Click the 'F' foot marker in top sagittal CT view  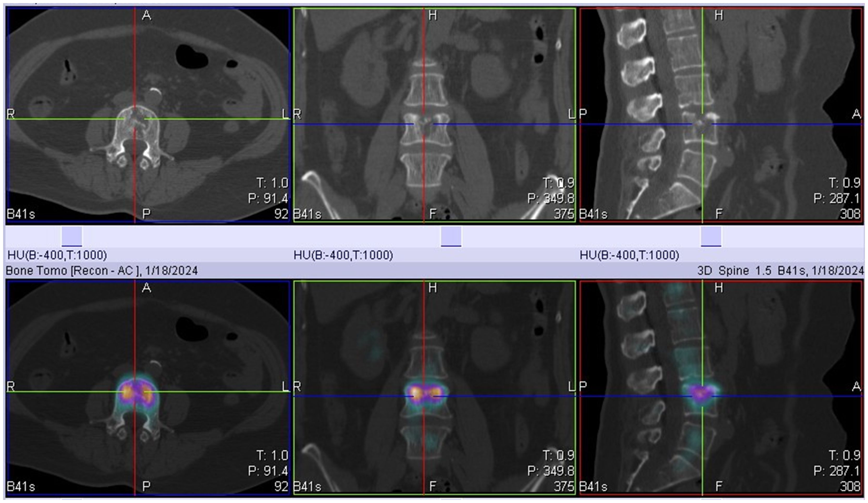pyautogui.click(x=718, y=214)
